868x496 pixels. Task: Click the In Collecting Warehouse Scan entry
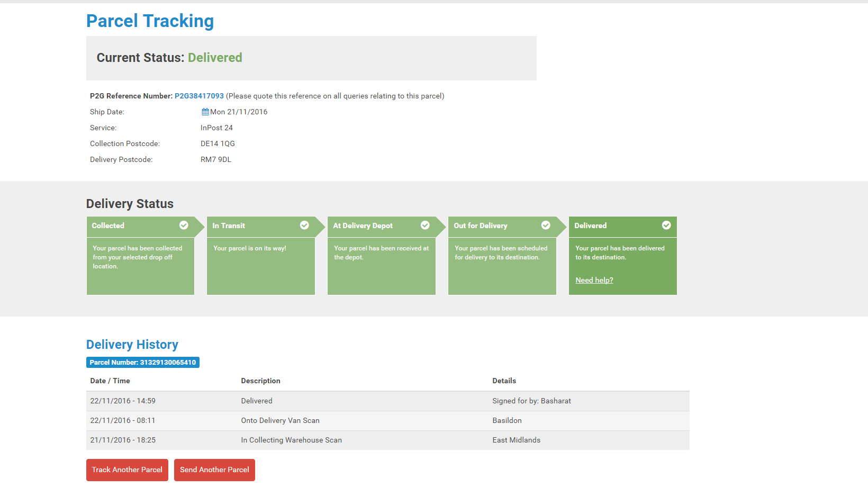point(292,440)
